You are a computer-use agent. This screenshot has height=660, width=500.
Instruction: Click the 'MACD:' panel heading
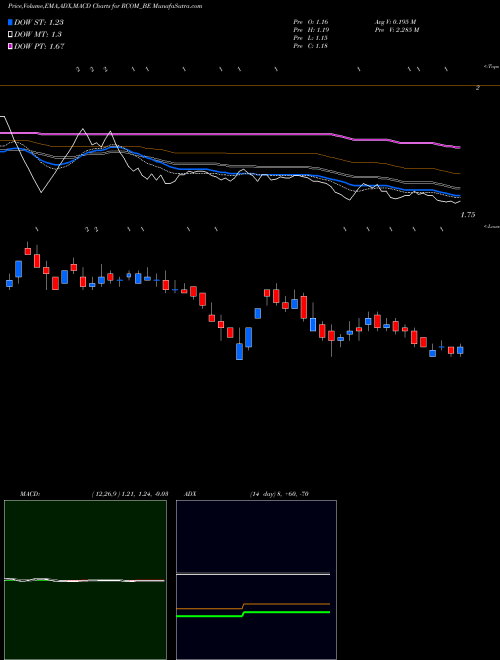[30, 494]
